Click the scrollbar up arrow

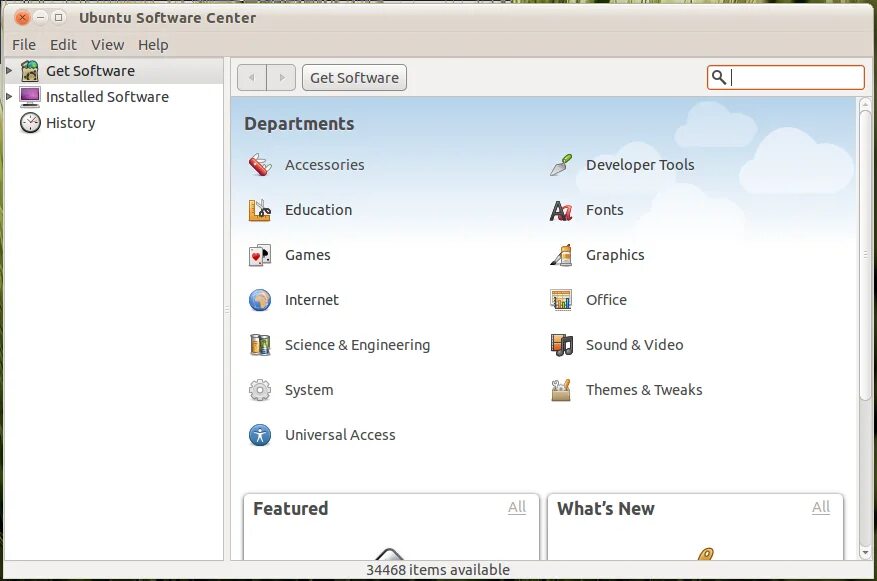[865, 104]
